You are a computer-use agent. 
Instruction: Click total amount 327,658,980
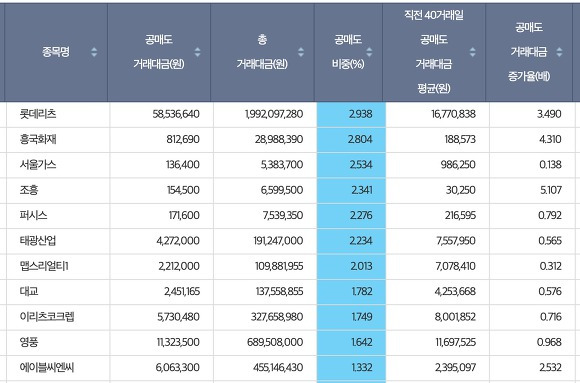pyautogui.click(x=277, y=317)
